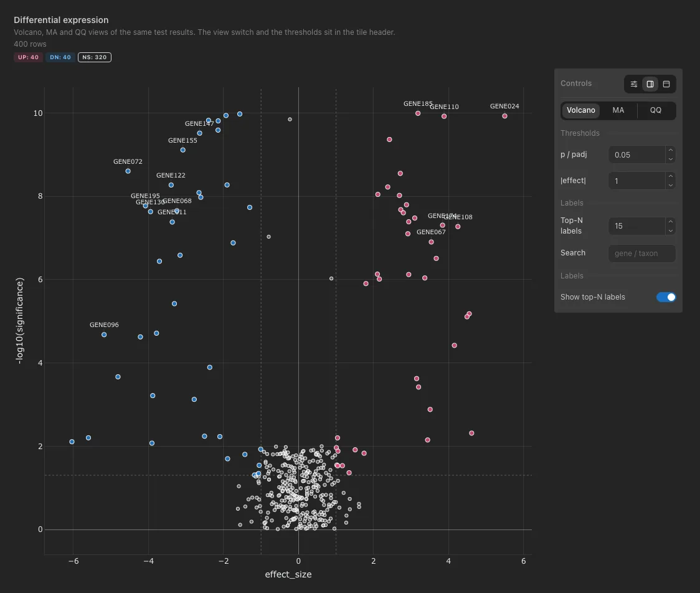Screen dimensions: 700x593
Task: Increase Top-N labels count
Action: (671, 222)
